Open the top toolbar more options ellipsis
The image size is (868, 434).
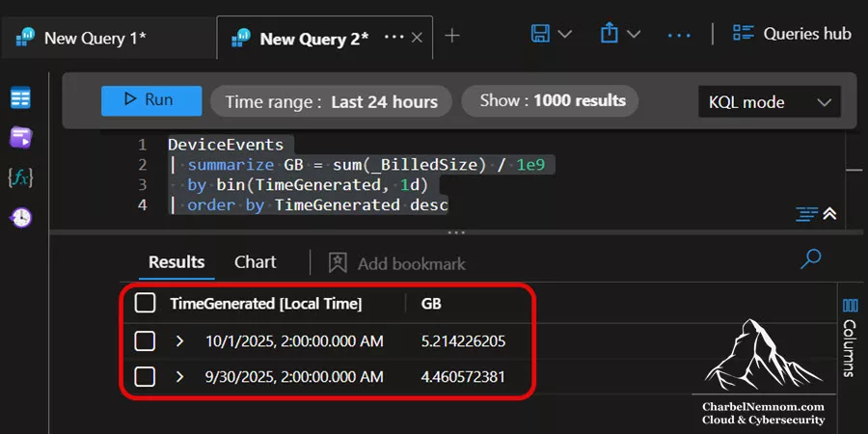(679, 36)
